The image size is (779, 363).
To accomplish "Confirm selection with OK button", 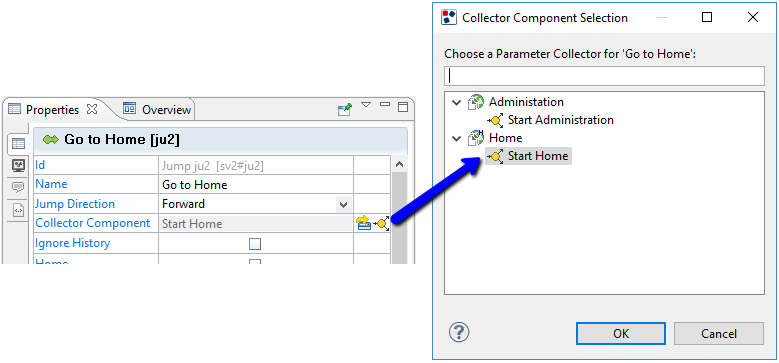I will [x=621, y=334].
